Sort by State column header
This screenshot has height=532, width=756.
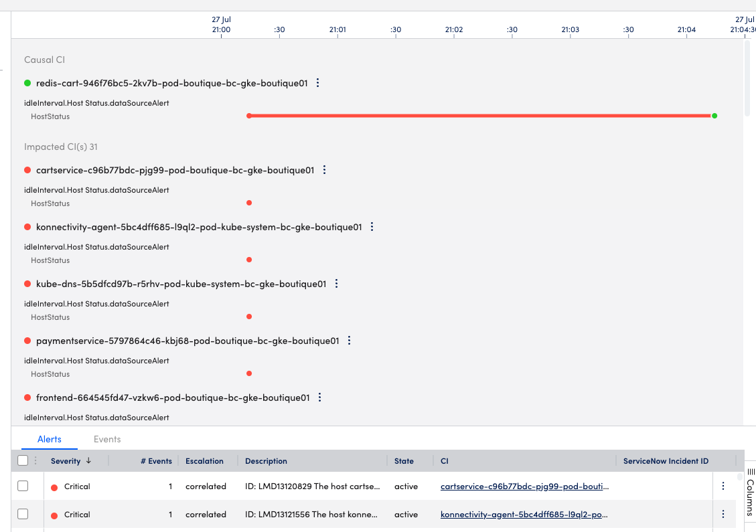tap(404, 460)
